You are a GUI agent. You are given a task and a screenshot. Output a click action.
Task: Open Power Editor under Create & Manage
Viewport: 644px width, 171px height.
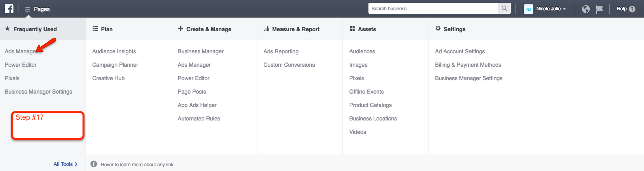click(x=194, y=78)
